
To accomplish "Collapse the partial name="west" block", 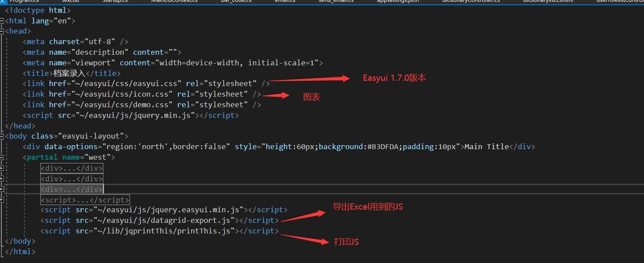I will (2, 158).
